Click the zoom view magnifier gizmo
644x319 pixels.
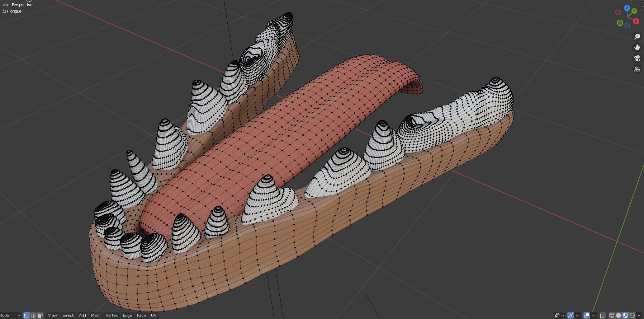637,37
